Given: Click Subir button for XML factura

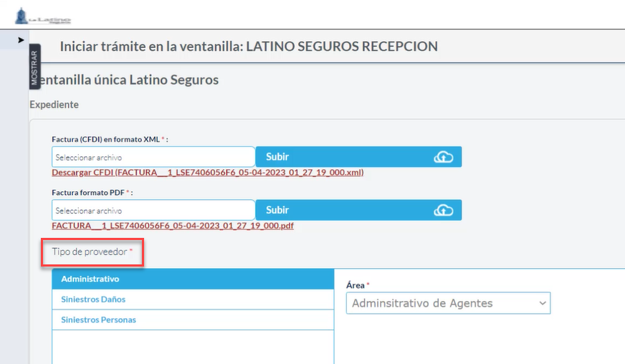Looking at the screenshot, I should click(x=359, y=157).
